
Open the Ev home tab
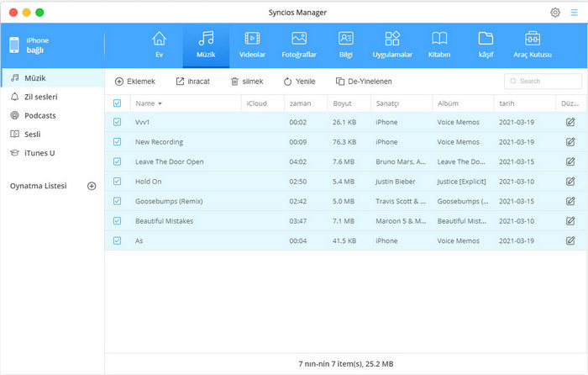coord(159,45)
